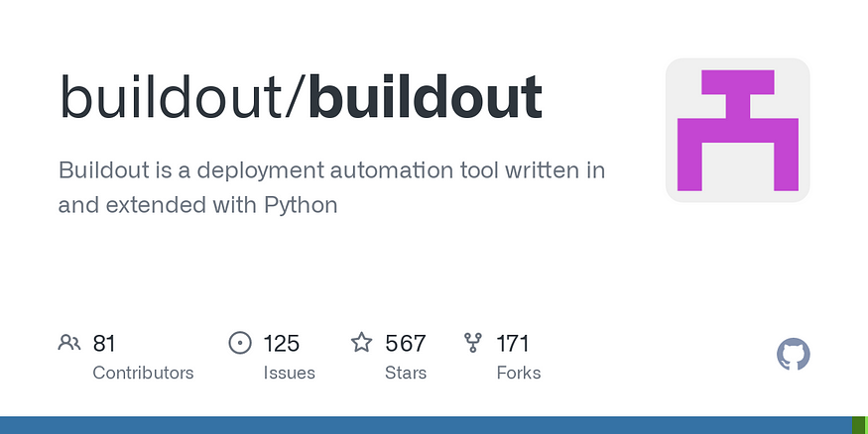868x434 pixels.
Task: Select the repository description text
Action: (x=331, y=187)
